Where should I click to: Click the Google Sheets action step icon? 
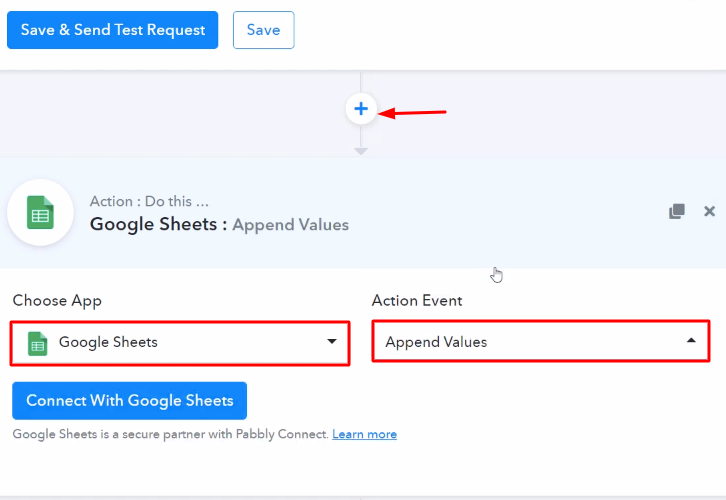coord(40,212)
